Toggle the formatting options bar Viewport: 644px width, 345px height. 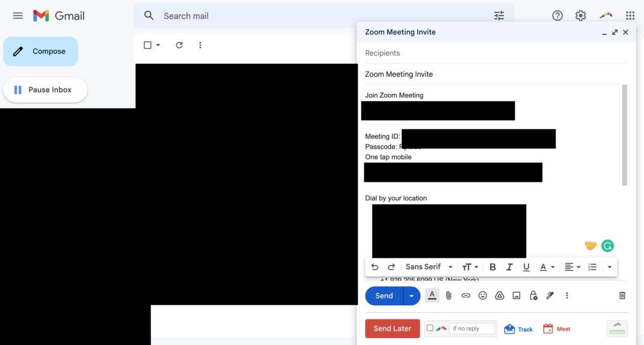coord(432,295)
